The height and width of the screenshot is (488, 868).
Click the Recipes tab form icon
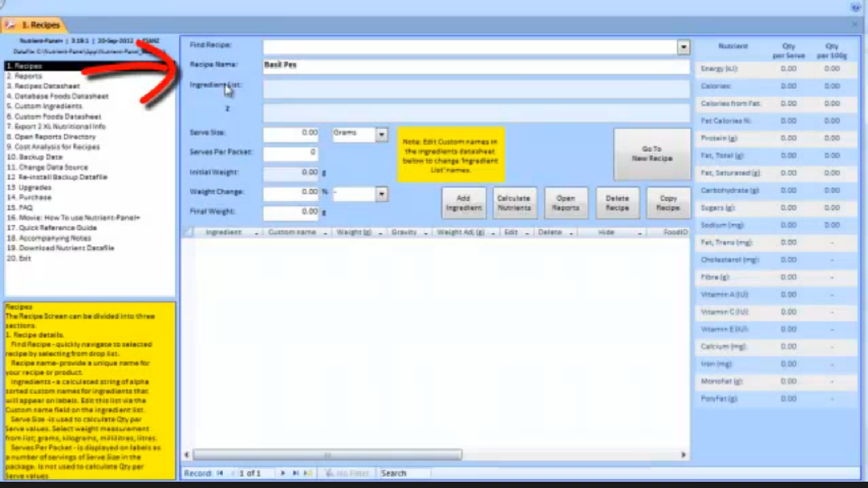pyautogui.click(x=10, y=25)
